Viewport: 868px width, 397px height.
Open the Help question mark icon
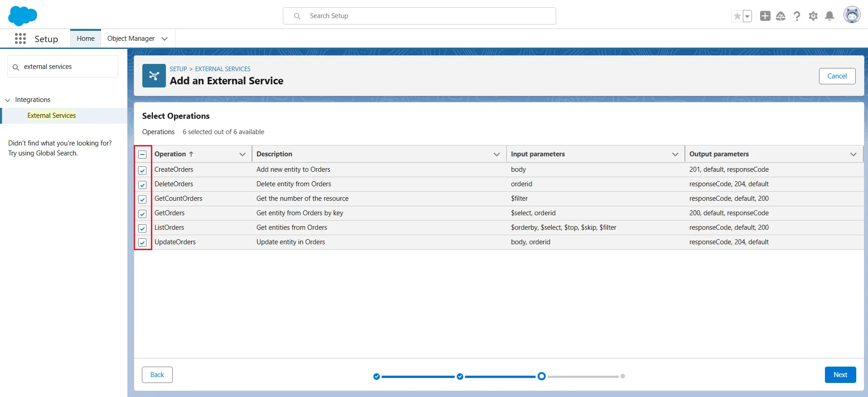[x=797, y=16]
